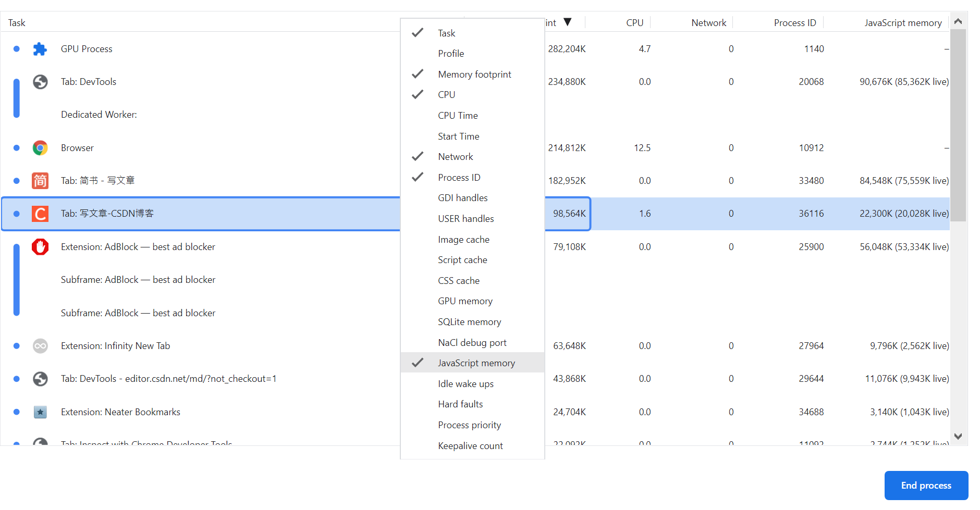Click JavaScript memory 90,676K (85,362K live)
This screenshot has height=510, width=980.
[904, 82]
